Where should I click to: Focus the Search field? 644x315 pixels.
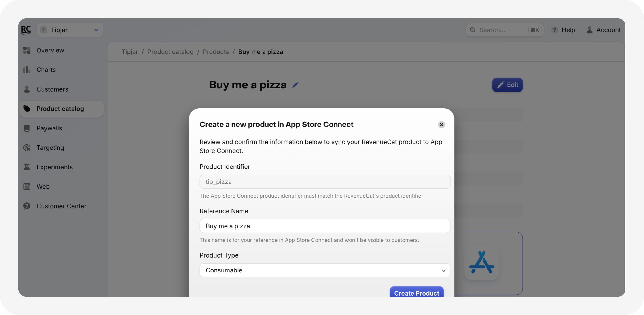point(504,30)
